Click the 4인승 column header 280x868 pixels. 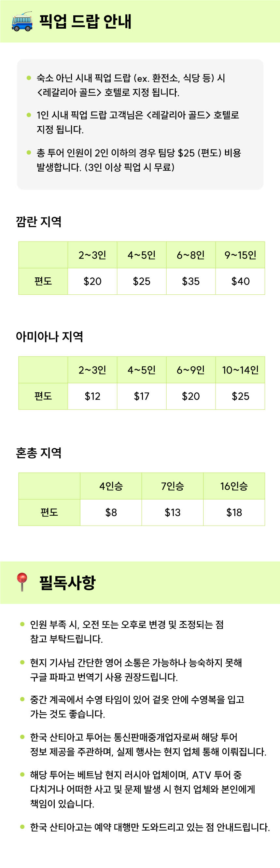coord(111,486)
